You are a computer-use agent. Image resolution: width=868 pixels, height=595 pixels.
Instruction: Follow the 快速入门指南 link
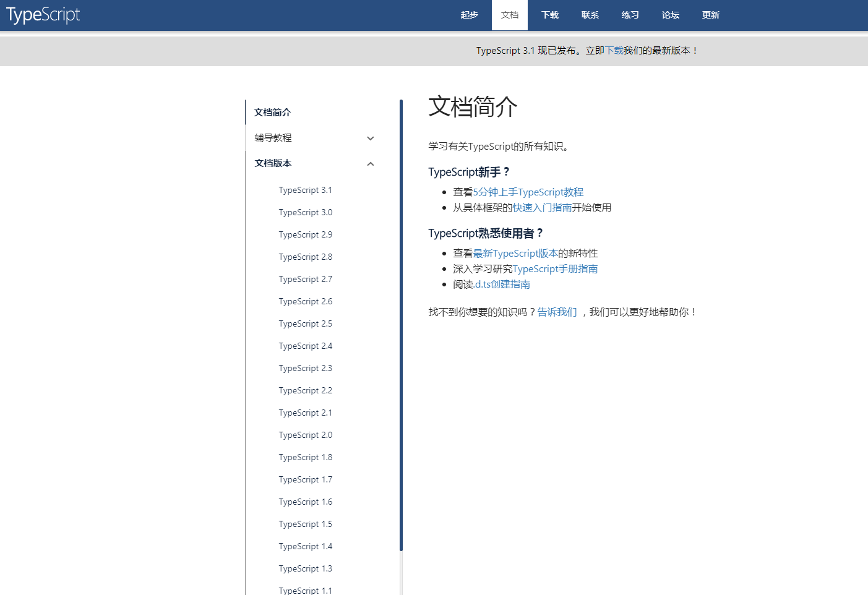coord(543,208)
